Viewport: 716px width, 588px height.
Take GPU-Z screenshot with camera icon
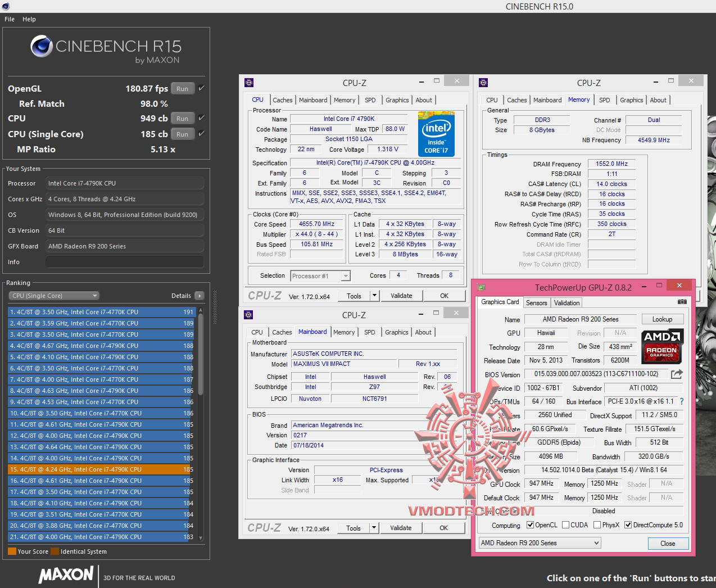pos(682,302)
